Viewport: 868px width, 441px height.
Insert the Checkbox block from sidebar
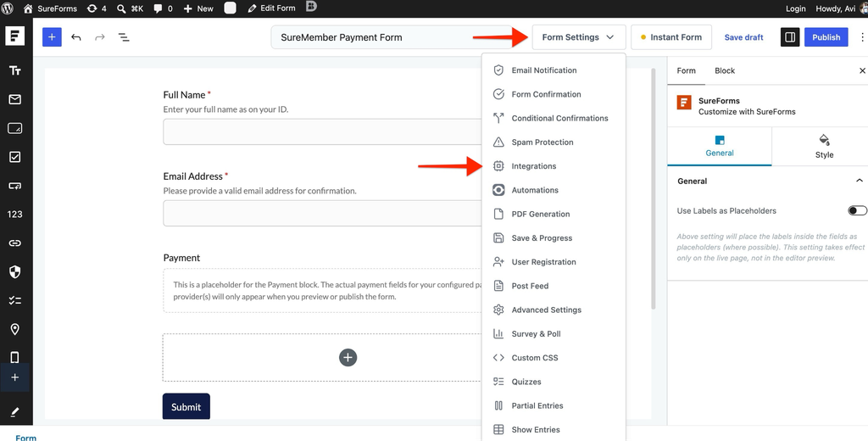point(15,158)
